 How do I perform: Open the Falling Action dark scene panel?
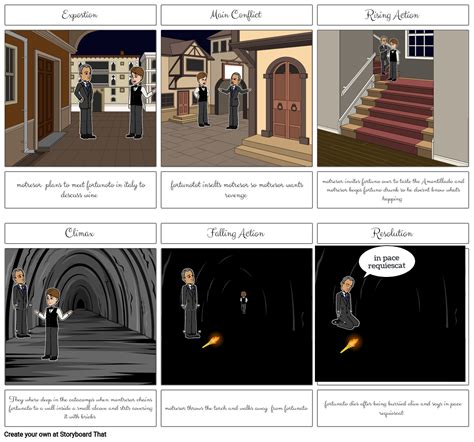tap(237, 316)
